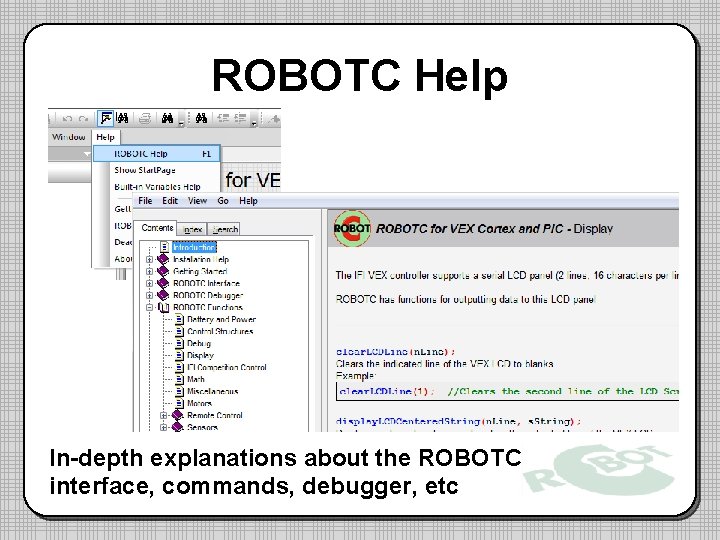The image size is (720, 540).
Task: Collapse the ROBOTC Functions node
Action: pyautogui.click(x=149, y=307)
